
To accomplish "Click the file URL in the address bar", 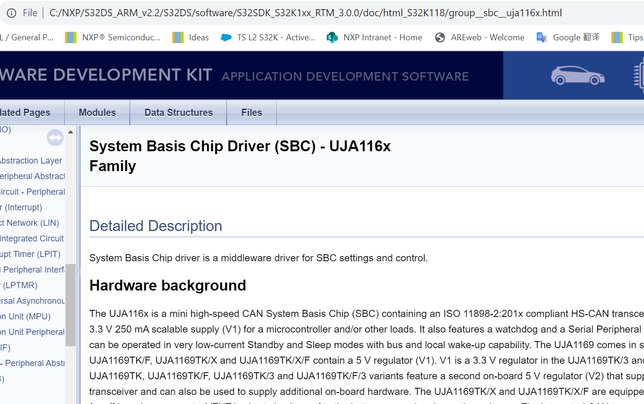I will pos(306,13).
